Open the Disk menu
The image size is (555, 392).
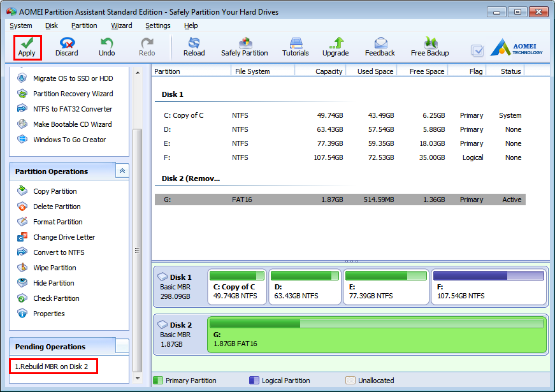click(x=52, y=25)
